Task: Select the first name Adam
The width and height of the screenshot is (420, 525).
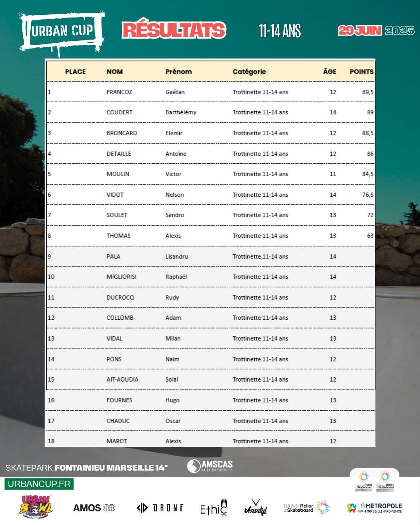Action: point(173,318)
